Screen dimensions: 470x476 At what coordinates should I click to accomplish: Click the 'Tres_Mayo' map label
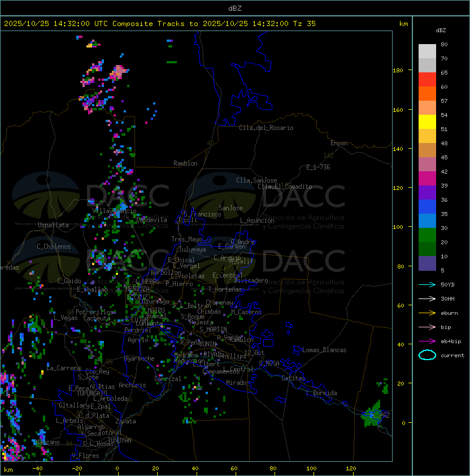[186, 239]
